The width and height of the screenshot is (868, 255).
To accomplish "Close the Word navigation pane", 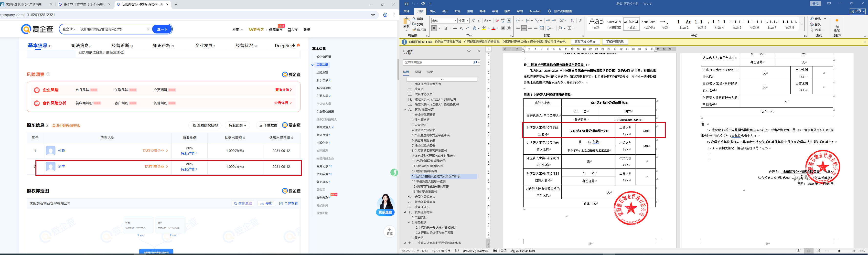I will coord(479,52).
